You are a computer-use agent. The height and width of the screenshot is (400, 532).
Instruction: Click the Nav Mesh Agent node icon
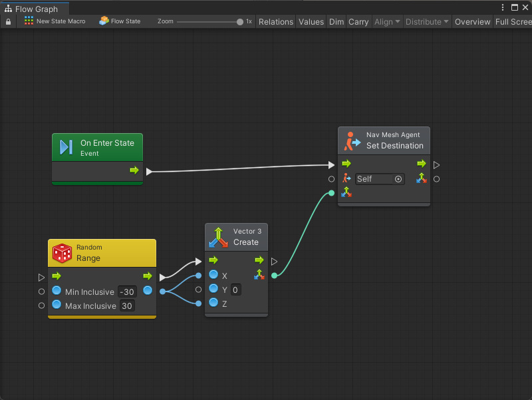coord(350,140)
